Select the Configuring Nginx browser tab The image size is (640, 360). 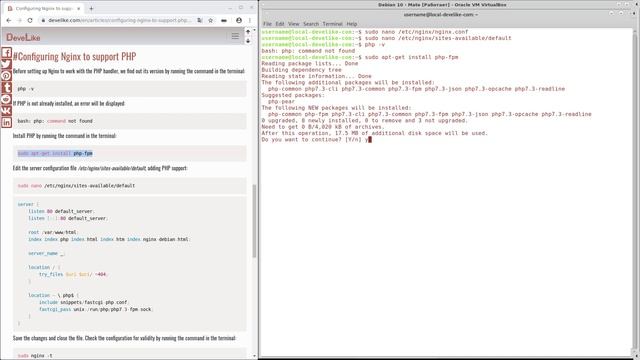[x=43, y=8]
